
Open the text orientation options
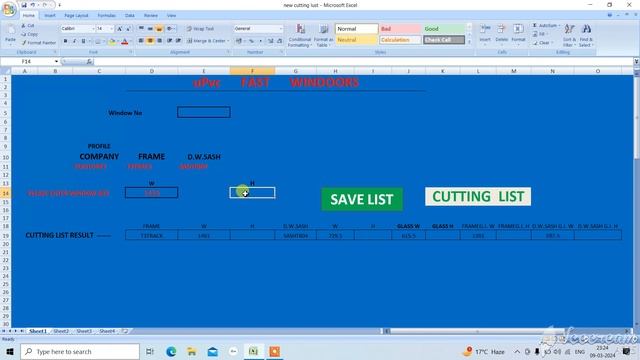[170, 29]
